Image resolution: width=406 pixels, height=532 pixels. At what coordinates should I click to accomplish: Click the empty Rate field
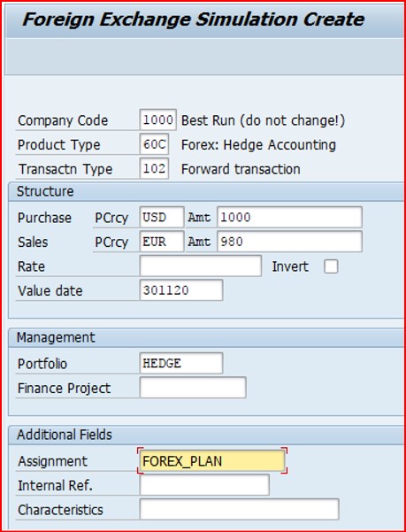201,266
